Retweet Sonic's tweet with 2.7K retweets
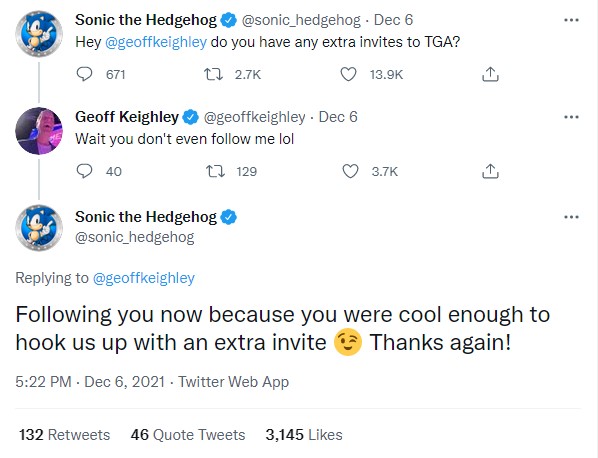The height and width of the screenshot is (458, 598). (x=214, y=74)
